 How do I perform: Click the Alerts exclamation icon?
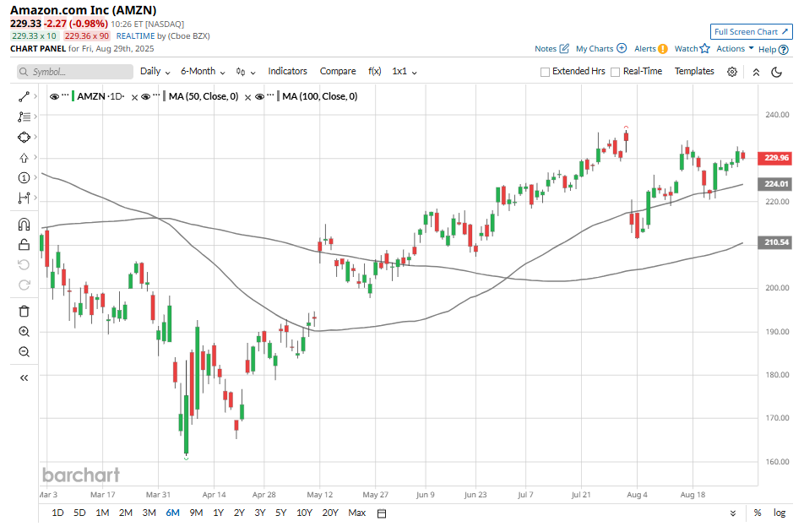pos(662,49)
